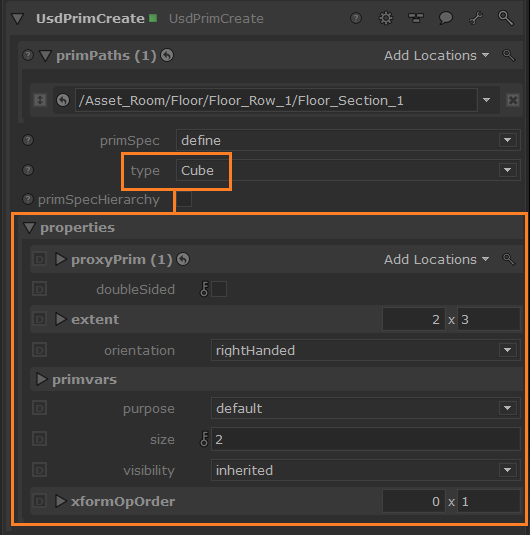Remove Floor_Section_1 path with the X icon
Screen dimensions: 530x535
point(513,100)
